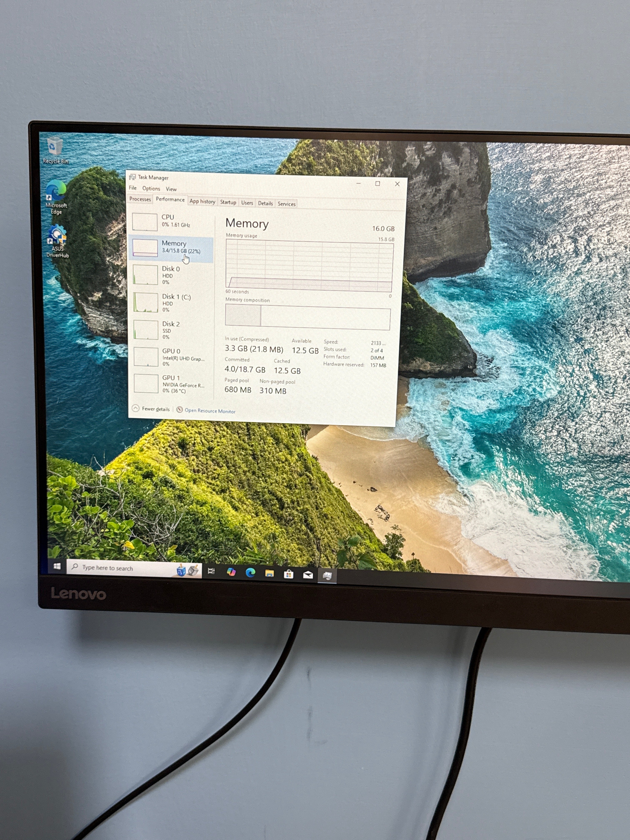The height and width of the screenshot is (840, 630).
Task: Open Copilot from the taskbar
Action: point(231,572)
